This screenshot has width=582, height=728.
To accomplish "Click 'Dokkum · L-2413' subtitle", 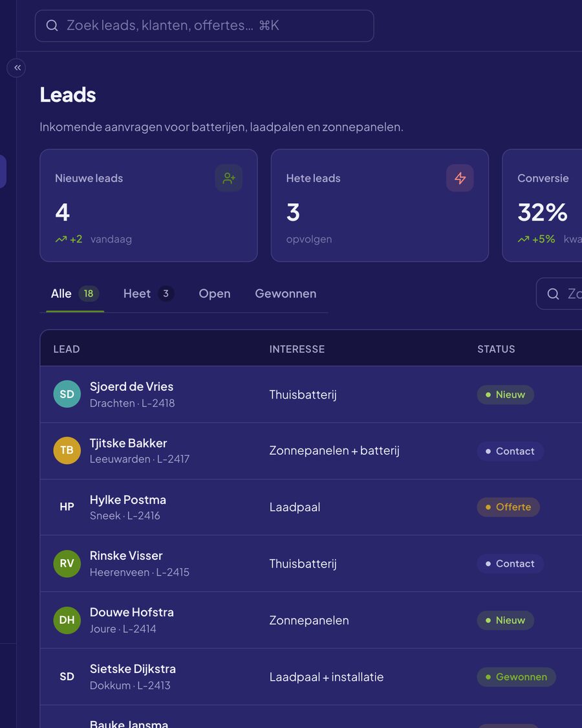I will coord(130,685).
